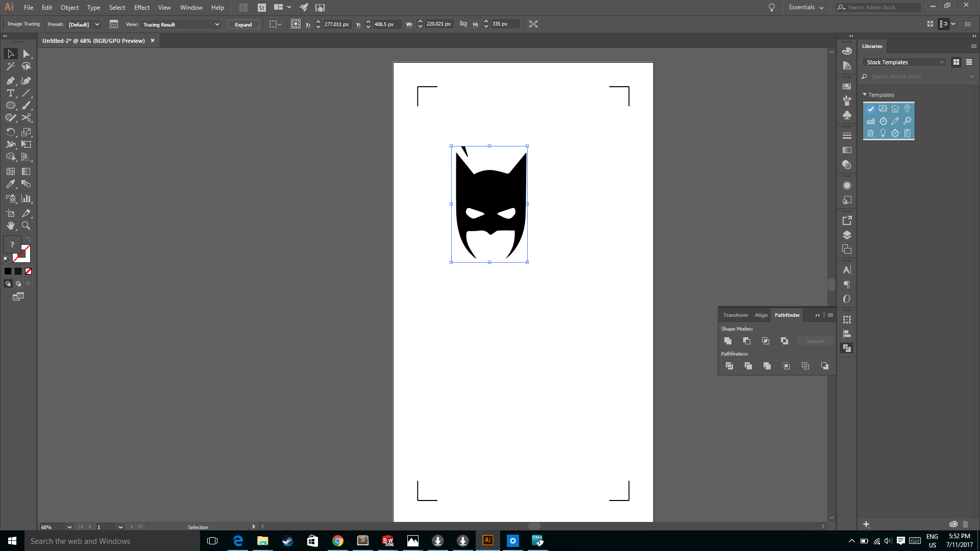
Task: Click the Minus Front shape mode icon
Action: (747, 341)
